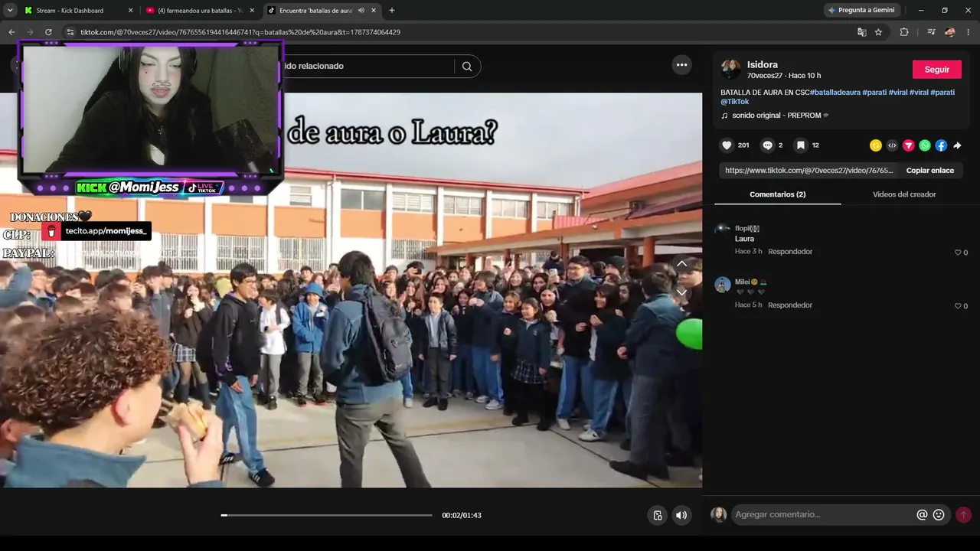The image size is (980, 551).
Task: Open the first #viral hashtag link
Action: (x=897, y=93)
